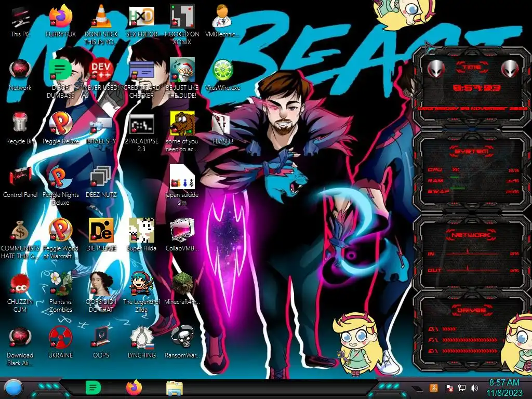Click the network tray icon

tap(462, 388)
